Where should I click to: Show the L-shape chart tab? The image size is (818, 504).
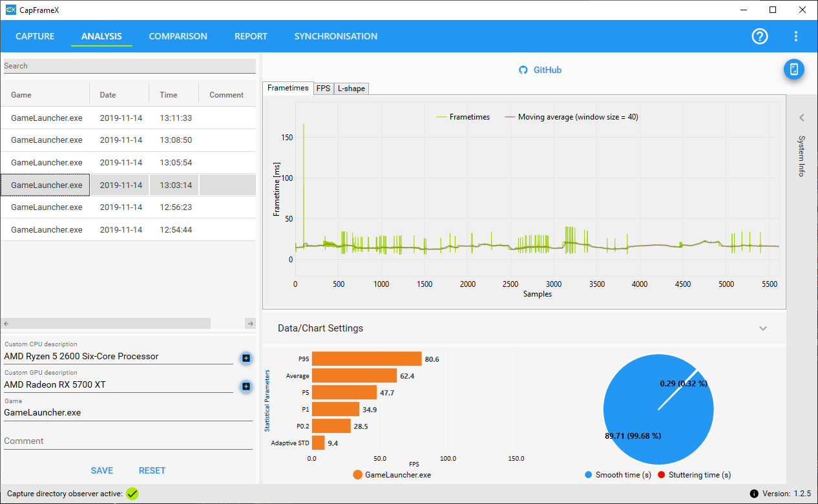pos(351,89)
